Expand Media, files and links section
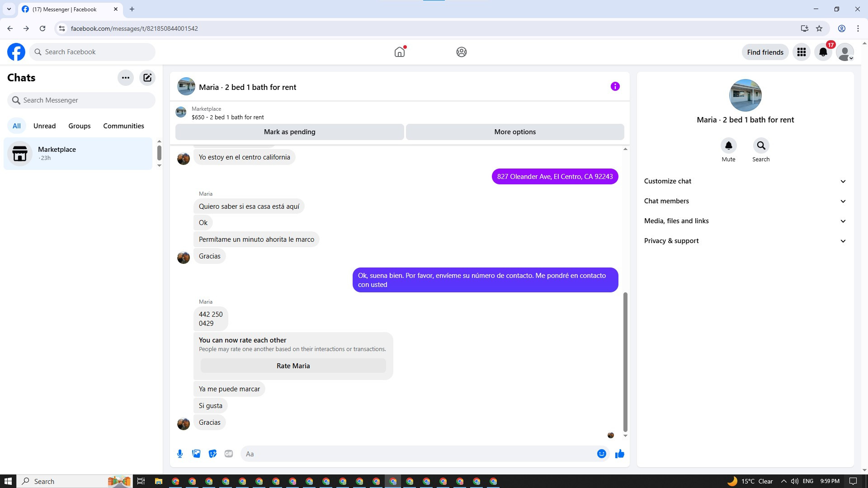Screen dimensions: 868x488 click(x=745, y=221)
